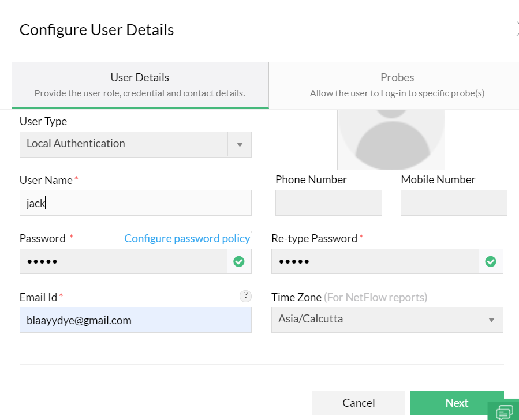This screenshot has height=420, width=519.
Task: Open the Time Zone dropdown arrow
Action: pyautogui.click(x=491, y=320)
